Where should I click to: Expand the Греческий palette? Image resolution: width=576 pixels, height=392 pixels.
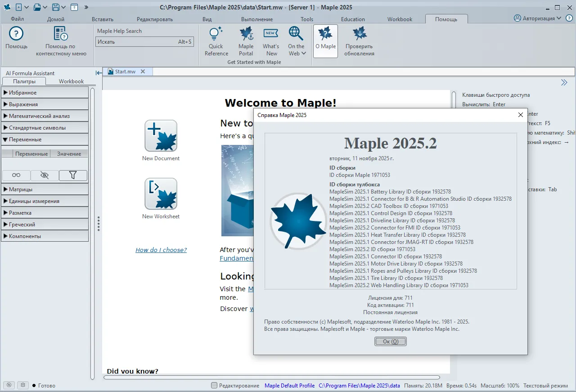tap(45, 225)
